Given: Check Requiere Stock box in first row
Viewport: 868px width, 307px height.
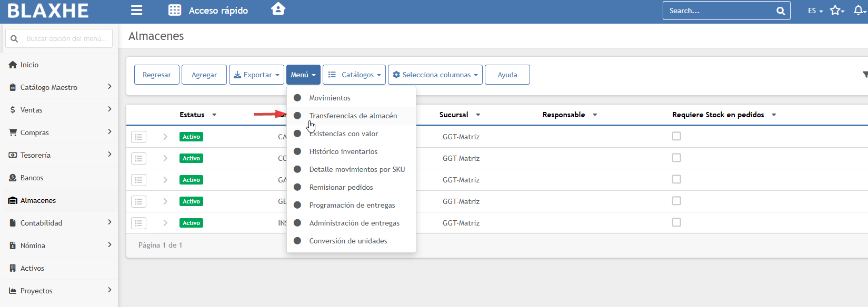Looking at the screenshot, I should [x=676, y=136].
